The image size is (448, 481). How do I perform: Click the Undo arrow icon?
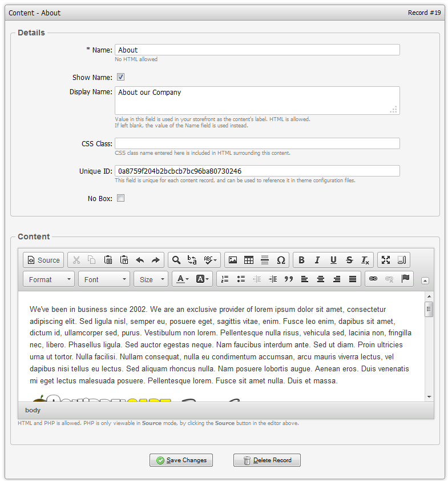tap(140, 260)
